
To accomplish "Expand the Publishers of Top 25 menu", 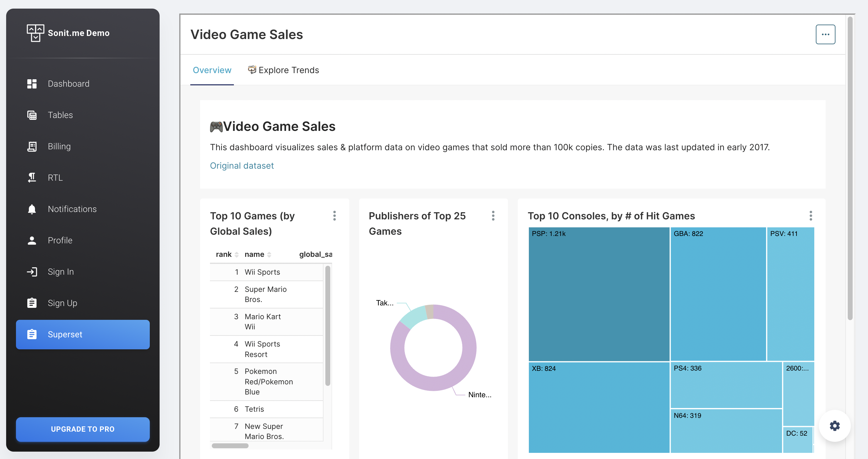I will tap(493, 215).
